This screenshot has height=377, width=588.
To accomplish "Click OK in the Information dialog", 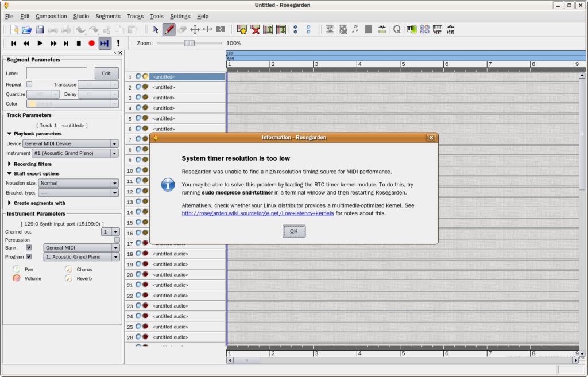I will 294,231.
